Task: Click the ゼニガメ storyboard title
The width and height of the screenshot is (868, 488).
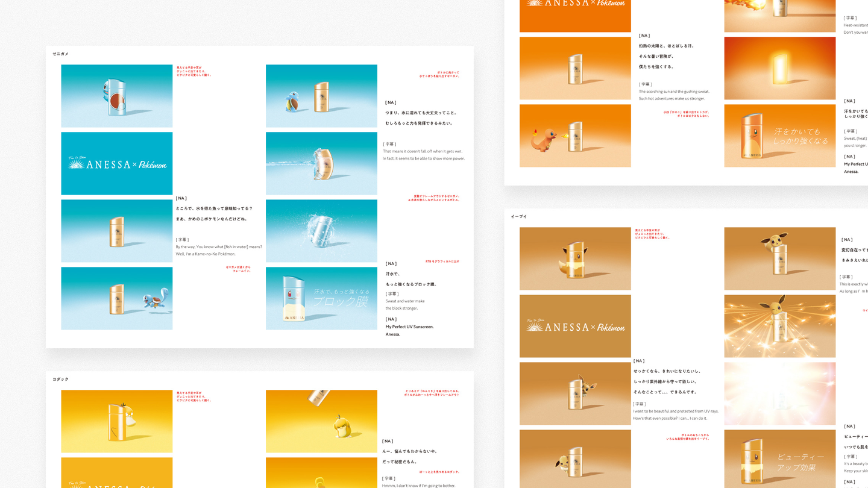Action: point(61,54)
